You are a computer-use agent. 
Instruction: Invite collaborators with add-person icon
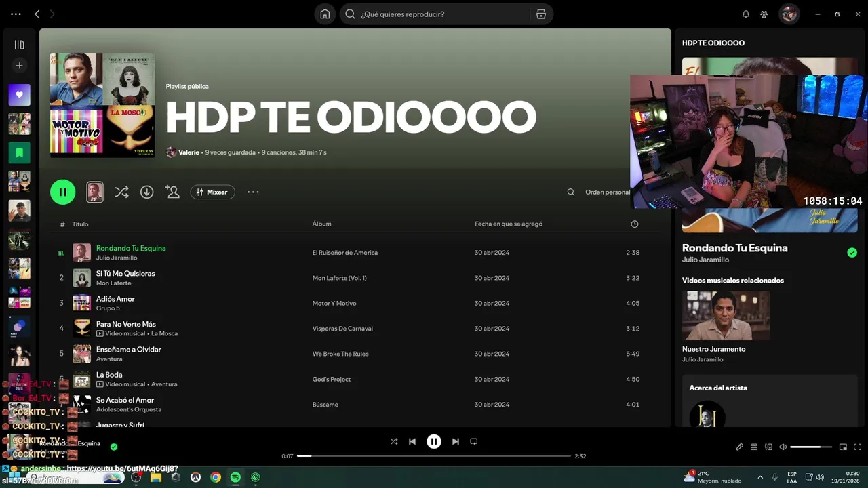tap(172, 192)
